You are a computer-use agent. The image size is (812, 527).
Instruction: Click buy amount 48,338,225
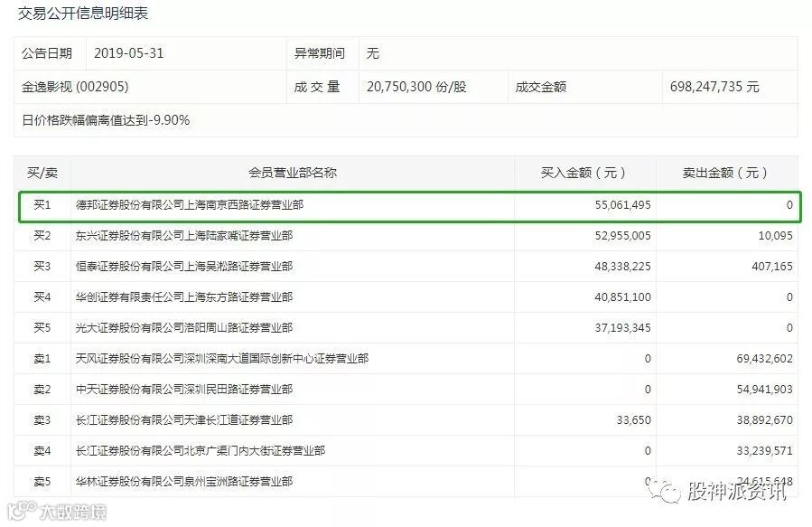click(x=623, y=267)
